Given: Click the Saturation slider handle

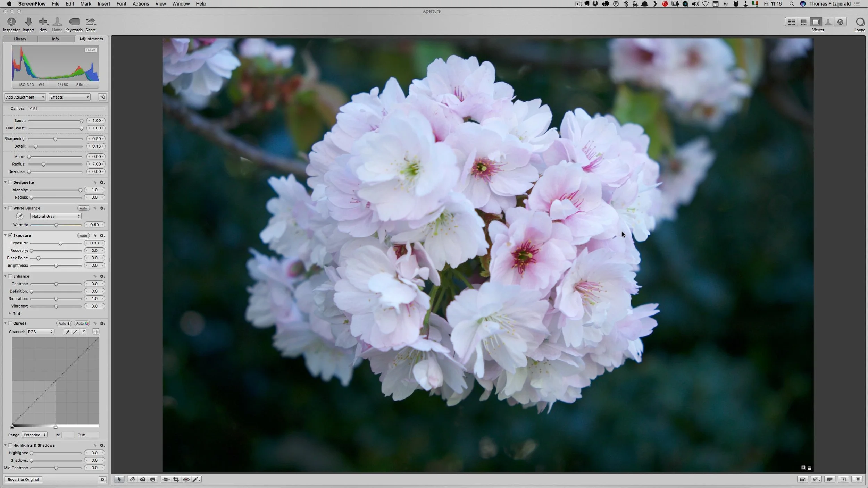Looking at the screenshot, I should pyautogui.click(x=56, y=299).
